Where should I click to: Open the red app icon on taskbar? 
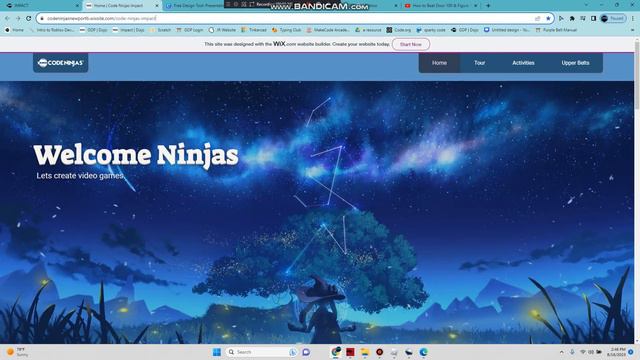point(350,352)
